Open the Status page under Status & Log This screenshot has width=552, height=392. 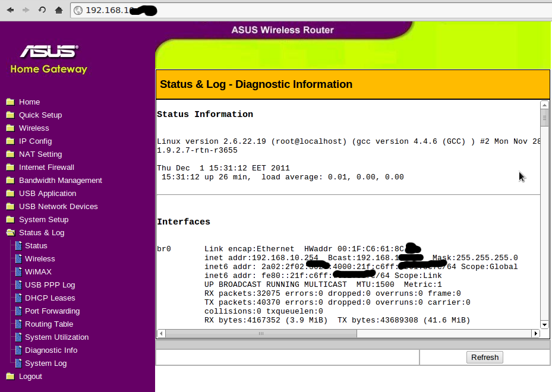(x=36, y=246)
